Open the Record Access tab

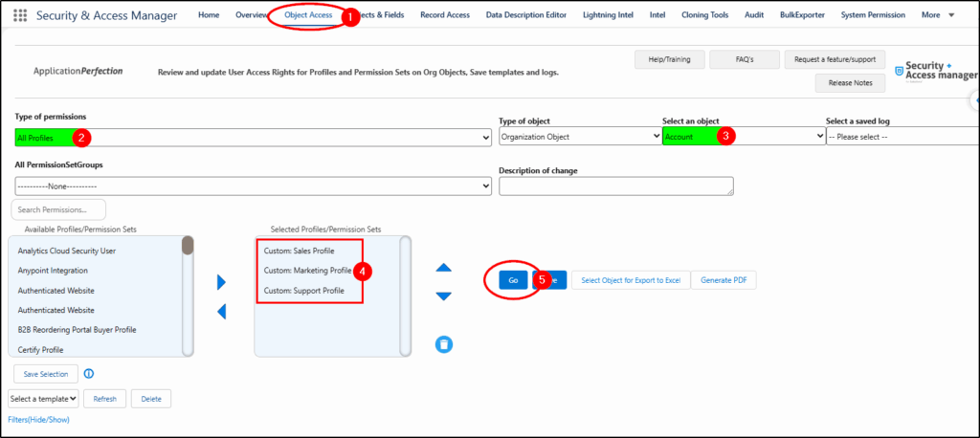pyautogui.click(x=447, y=15)
